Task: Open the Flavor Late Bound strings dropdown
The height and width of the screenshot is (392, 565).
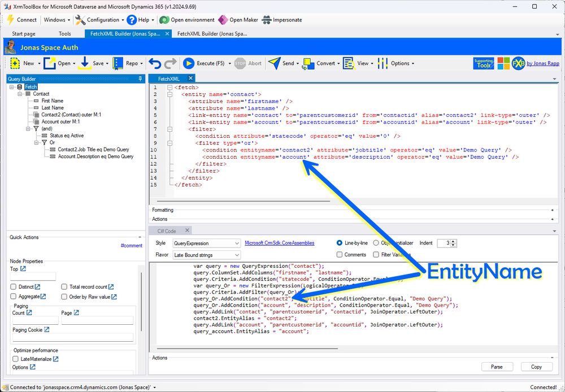Action: tap(206, 255)
